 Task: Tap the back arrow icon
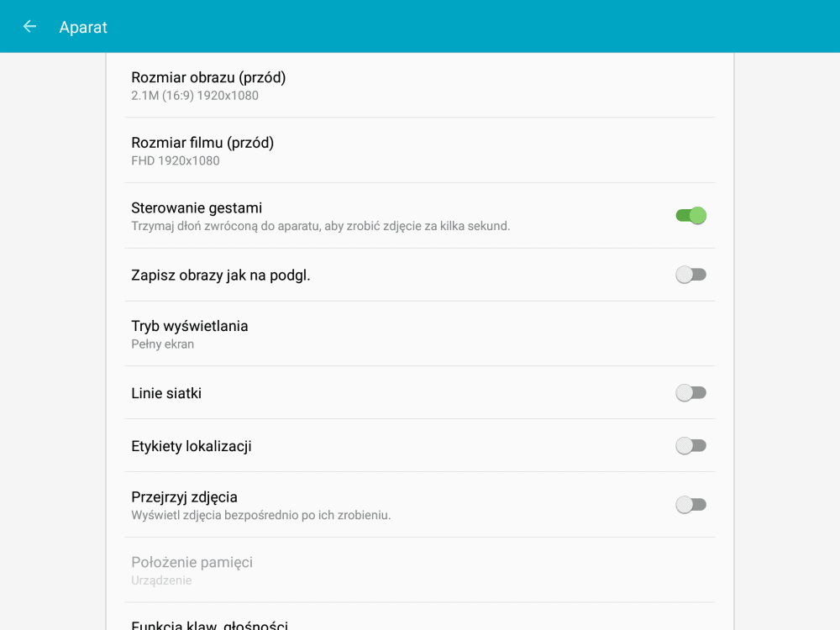tap(29, 26)
